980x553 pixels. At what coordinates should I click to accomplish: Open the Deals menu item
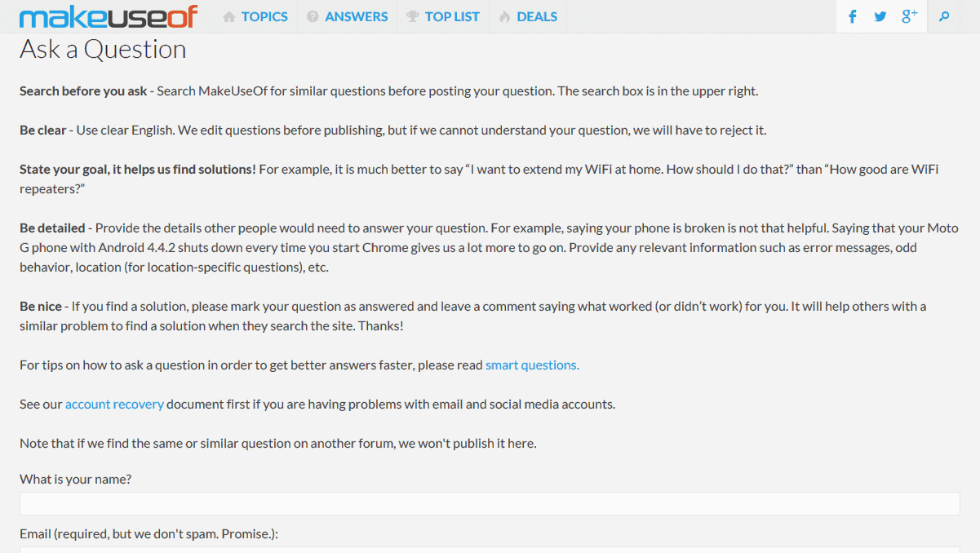[x=537, y=17]
